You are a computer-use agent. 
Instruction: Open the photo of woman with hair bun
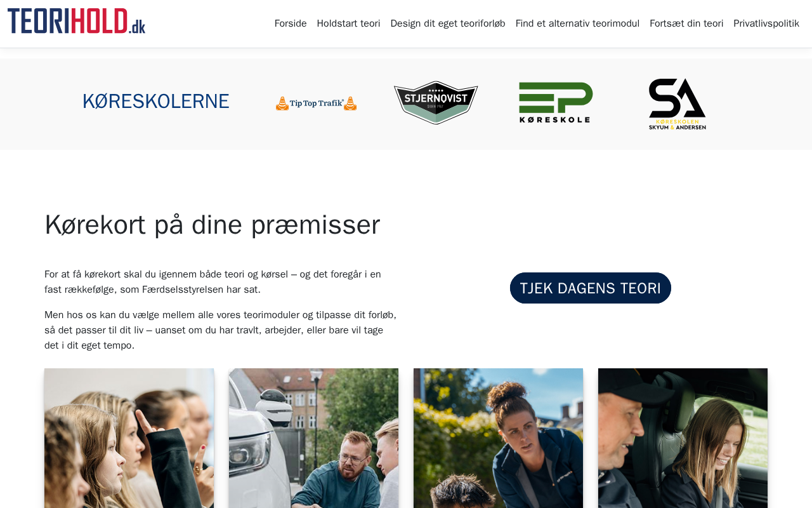(x=498, y=438)
